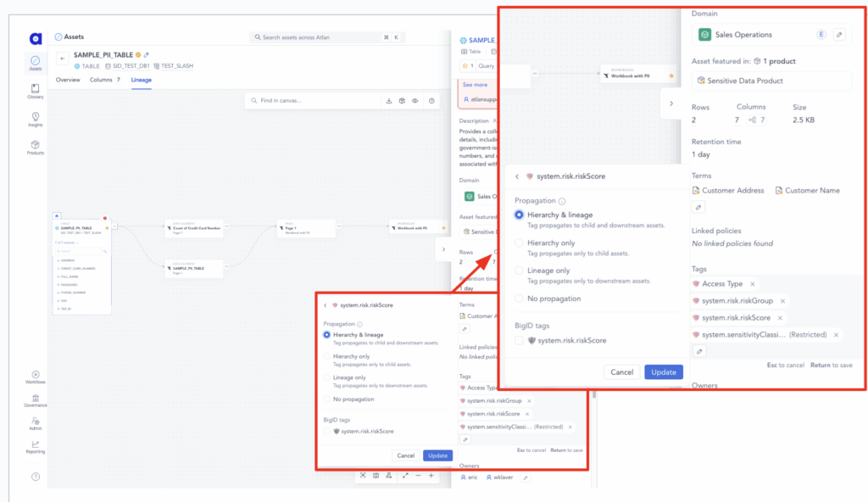Click the download icon in canvas toolbar
The width and height of the screenshot is (868, 502).
(388, 101)
